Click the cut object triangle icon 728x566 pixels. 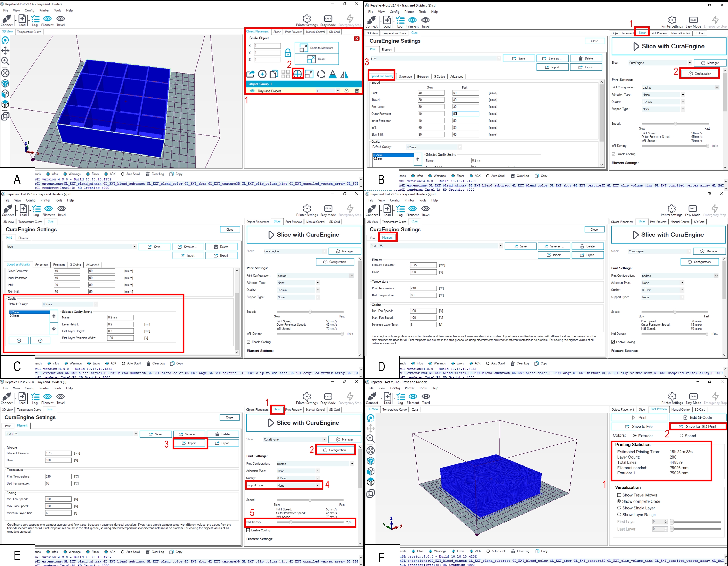333,74
